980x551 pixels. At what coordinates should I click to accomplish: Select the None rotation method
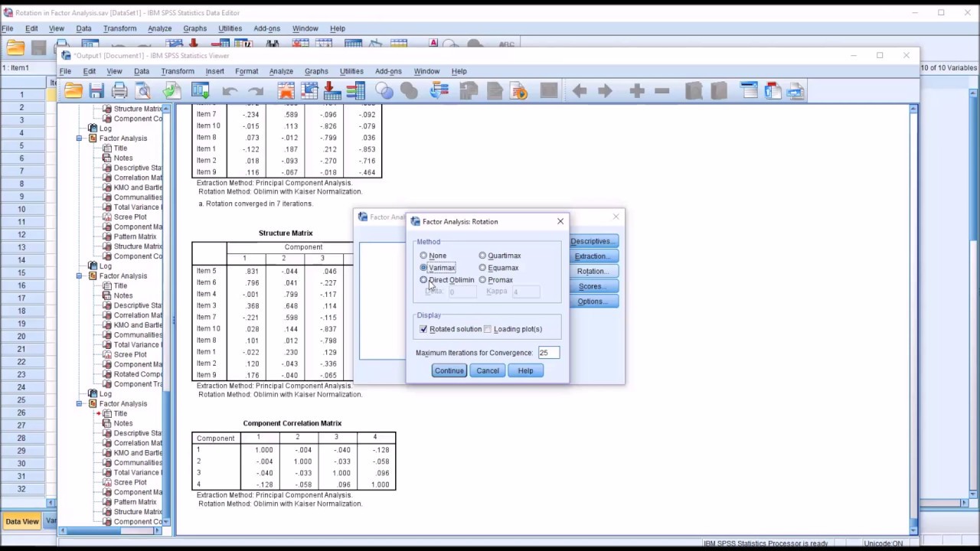423,256
